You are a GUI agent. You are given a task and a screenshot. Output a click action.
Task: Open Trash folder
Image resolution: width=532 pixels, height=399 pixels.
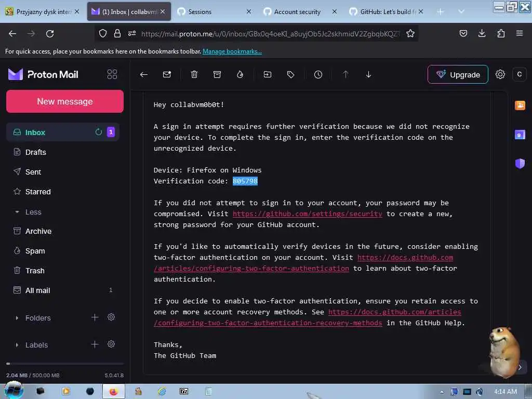pos(63,270)
